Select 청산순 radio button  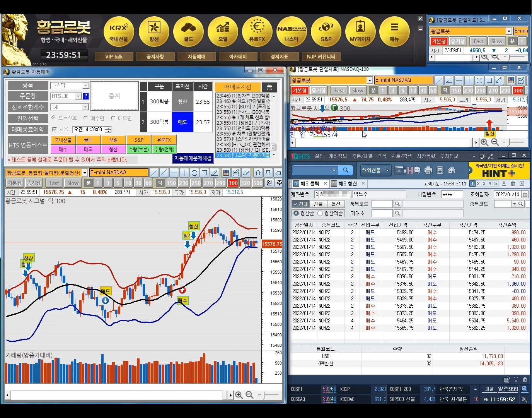click(296, 213)
